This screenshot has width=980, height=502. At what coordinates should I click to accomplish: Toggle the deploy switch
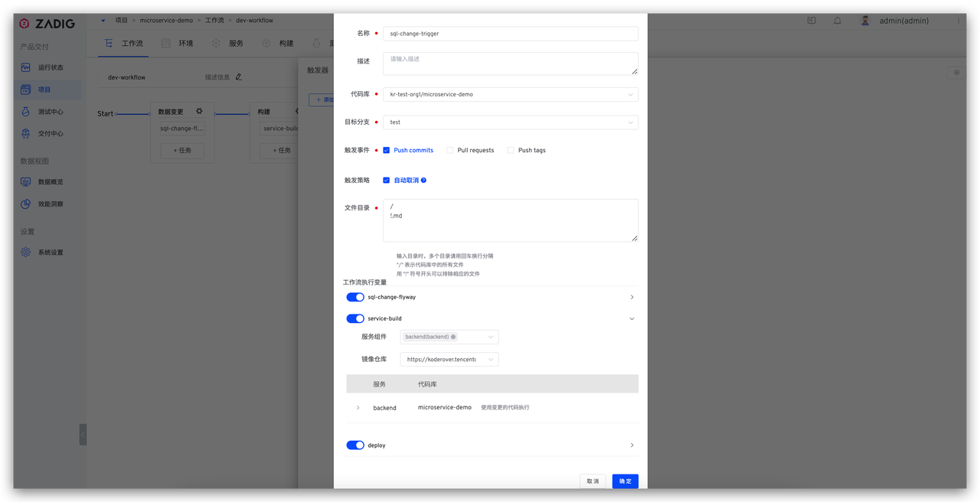pos(355,445)
